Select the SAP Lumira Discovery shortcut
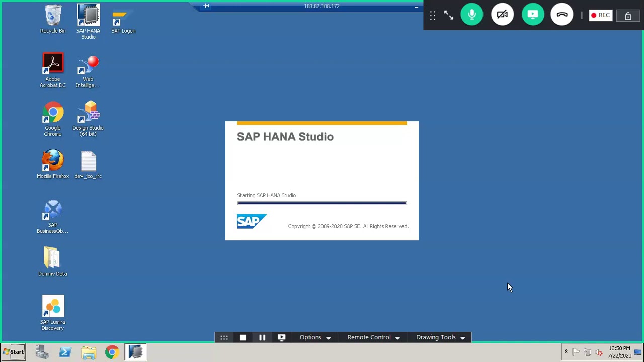644x362 pixels. tap(53, 313)
